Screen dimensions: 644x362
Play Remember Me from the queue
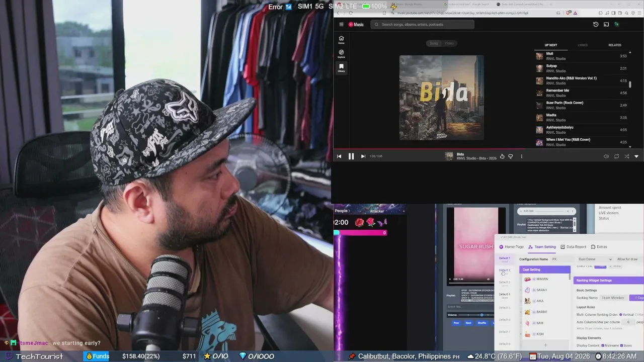click(x=581, y=93)
